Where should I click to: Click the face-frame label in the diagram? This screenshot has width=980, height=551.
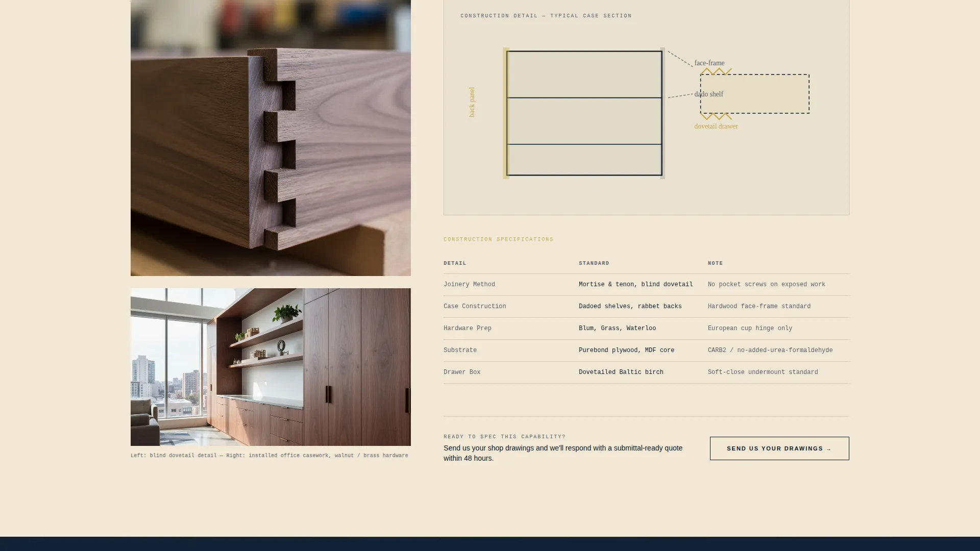point(709,63)
